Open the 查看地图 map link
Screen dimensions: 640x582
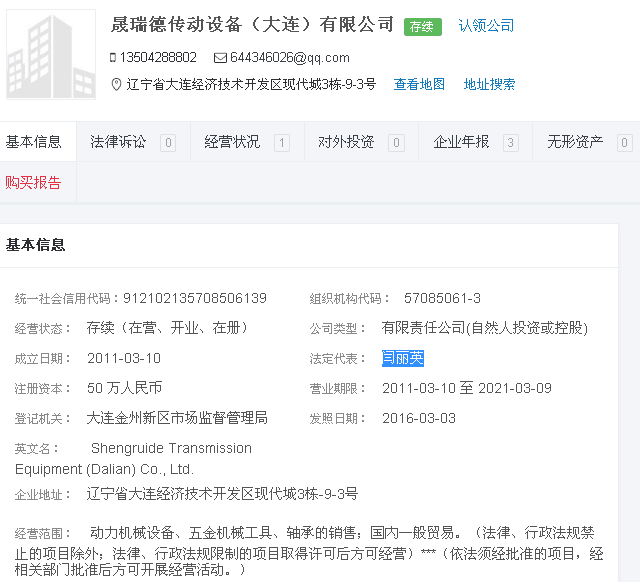pyautogui.click(x=419, y=85)
